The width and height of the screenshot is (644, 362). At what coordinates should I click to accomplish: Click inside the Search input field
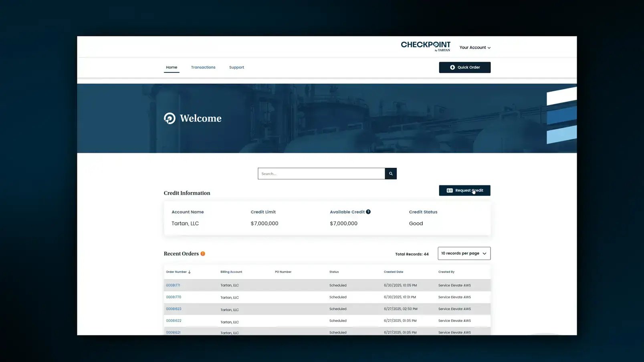[x=321, y=173]
